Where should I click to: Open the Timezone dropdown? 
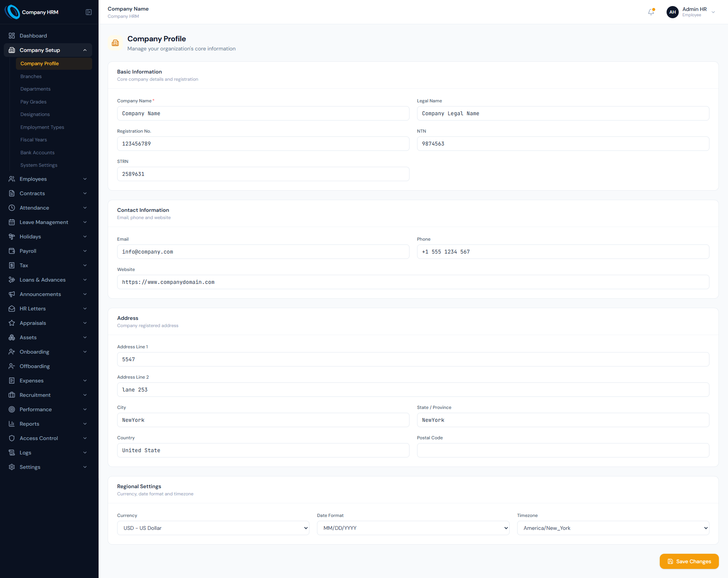click(613, 528)
